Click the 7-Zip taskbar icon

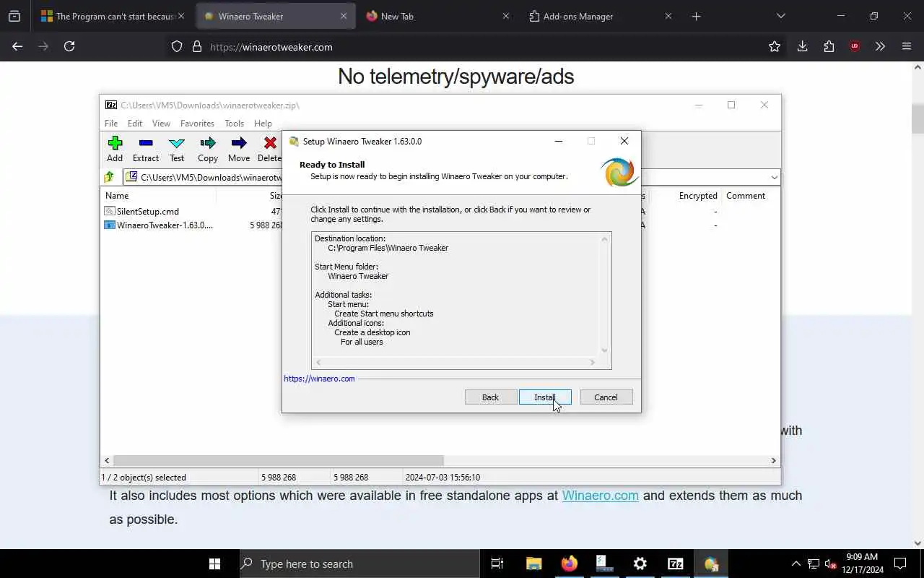(676, 564)
